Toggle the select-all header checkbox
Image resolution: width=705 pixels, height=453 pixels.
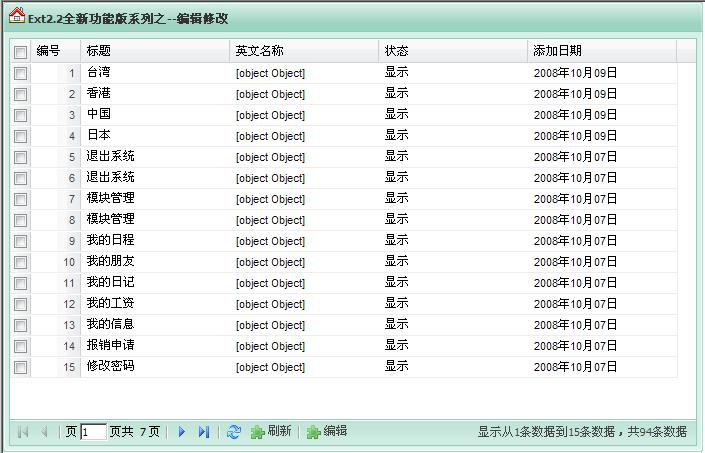20,52
